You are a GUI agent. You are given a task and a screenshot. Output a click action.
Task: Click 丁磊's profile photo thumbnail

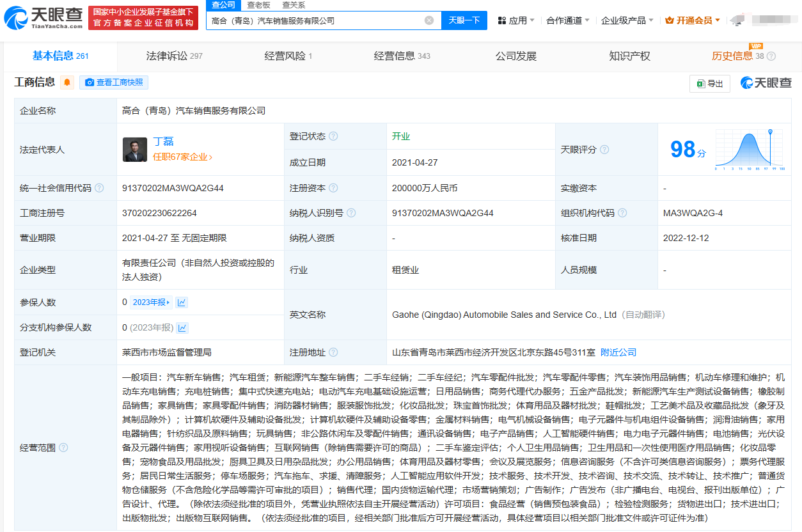135,150
